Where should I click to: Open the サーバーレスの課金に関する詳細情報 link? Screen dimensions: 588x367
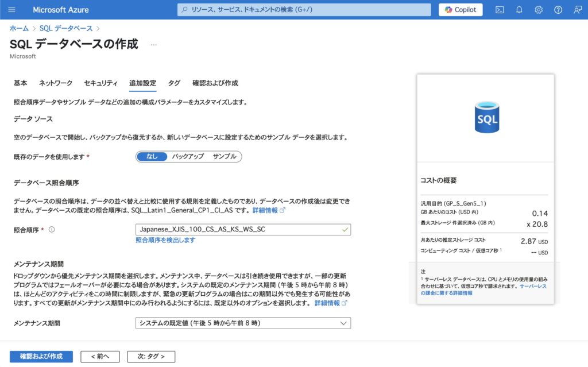tap(483, 289)
